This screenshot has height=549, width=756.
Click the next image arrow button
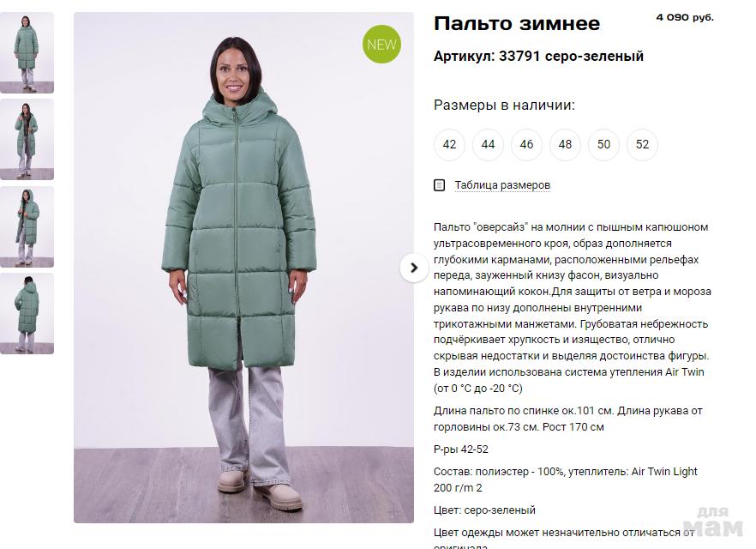pyautogui.click(x=414, y=268)
